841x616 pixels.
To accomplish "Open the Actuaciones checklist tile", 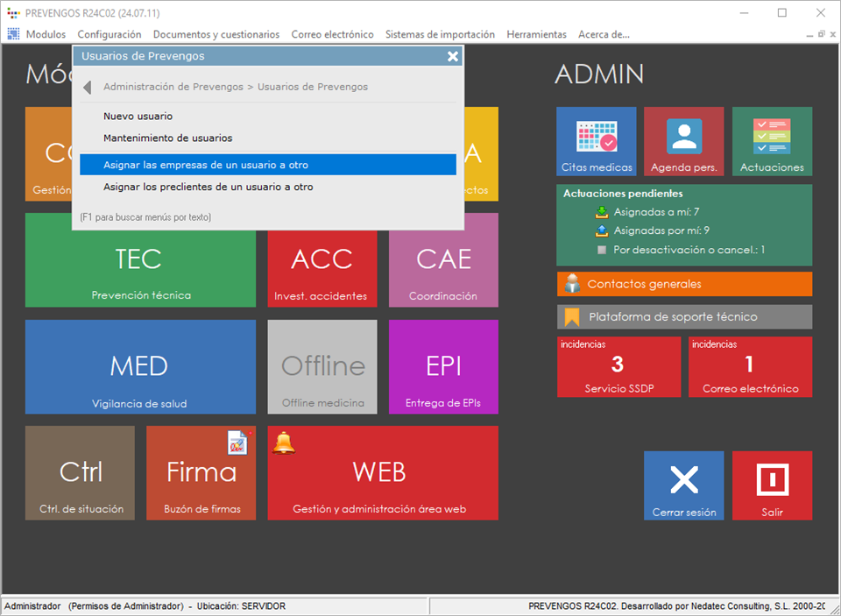I will pyautogui.click(x=772, y=141).
